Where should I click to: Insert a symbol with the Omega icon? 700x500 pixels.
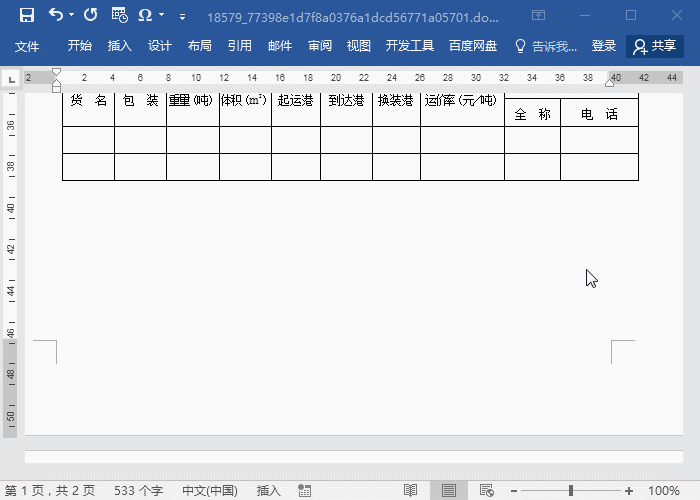(145, 15)
